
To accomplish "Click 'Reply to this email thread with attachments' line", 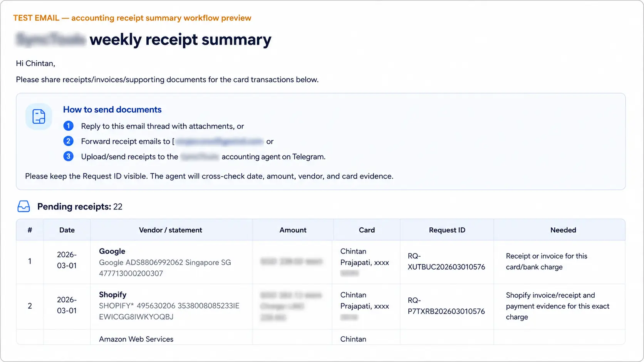I will [162, 126].
